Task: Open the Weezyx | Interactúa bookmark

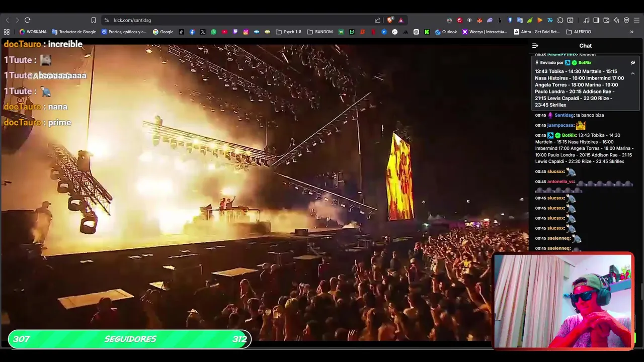Action: (485, 32)
